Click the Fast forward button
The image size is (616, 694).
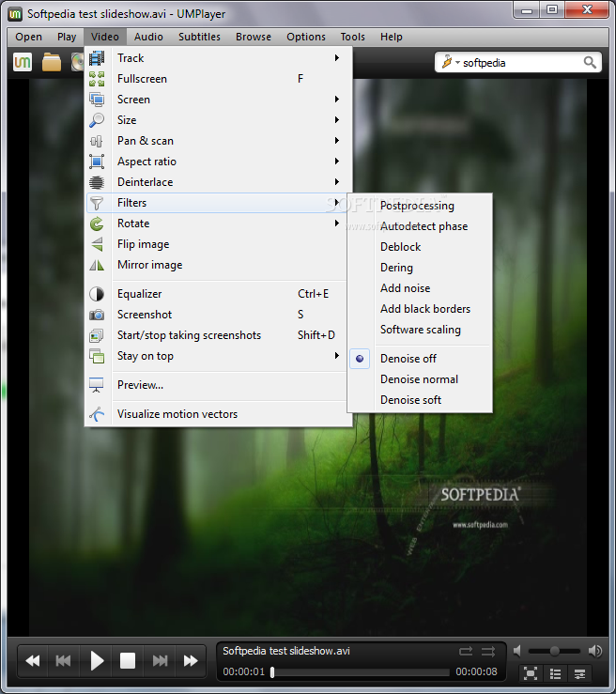click(x=191, y=661)
